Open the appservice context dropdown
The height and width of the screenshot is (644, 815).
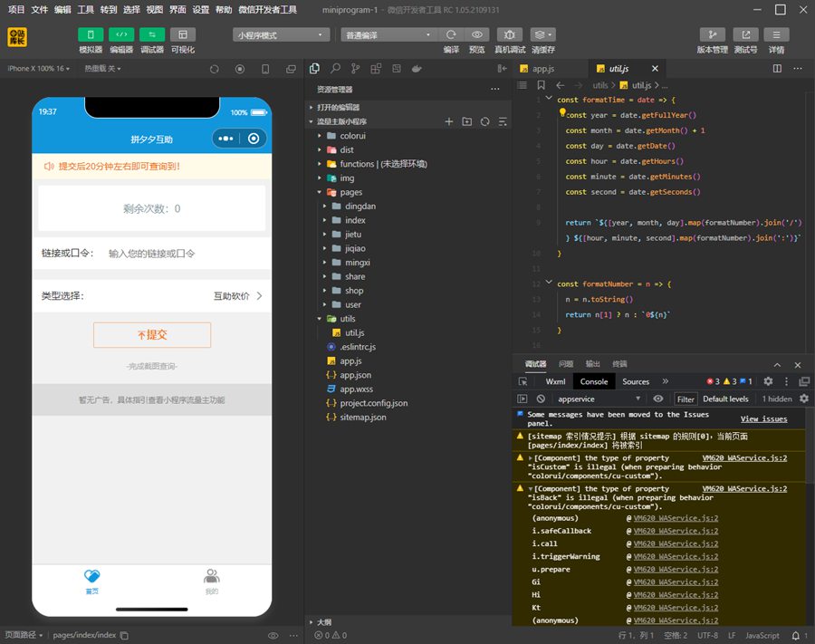(599, 399)
